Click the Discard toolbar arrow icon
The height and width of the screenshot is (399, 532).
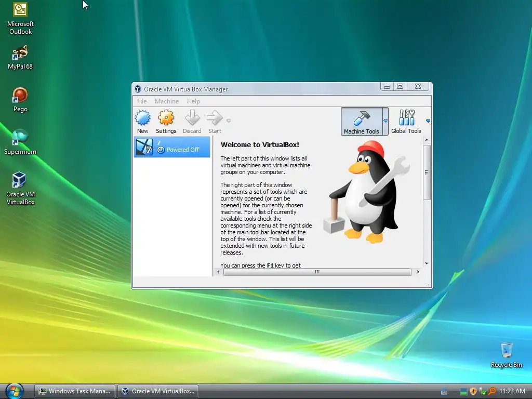tap(192, 118)
